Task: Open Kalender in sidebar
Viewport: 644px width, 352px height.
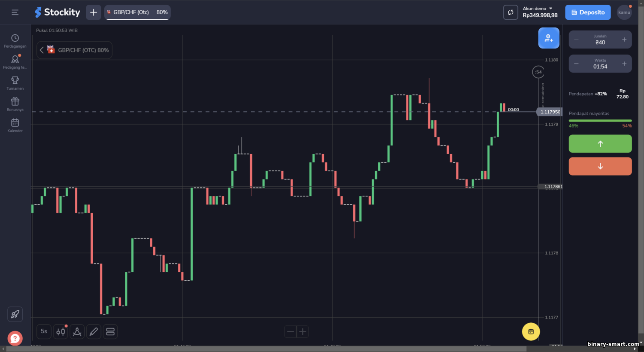Action: point(15,125)
